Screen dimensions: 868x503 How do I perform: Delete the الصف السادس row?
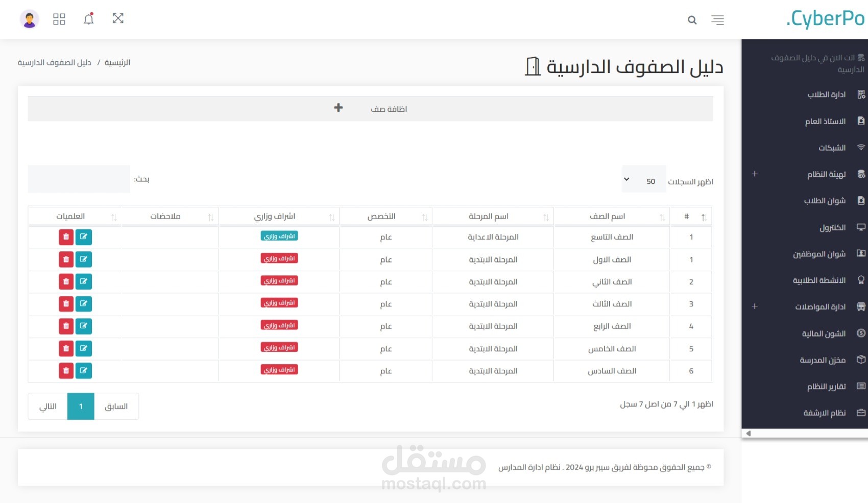(66, 371)
